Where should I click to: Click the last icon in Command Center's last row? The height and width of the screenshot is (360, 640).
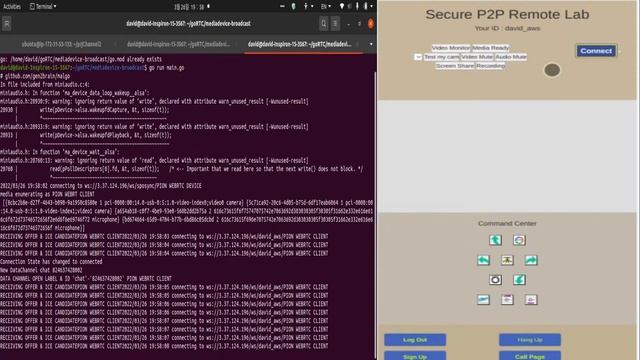tap(531, 300)
